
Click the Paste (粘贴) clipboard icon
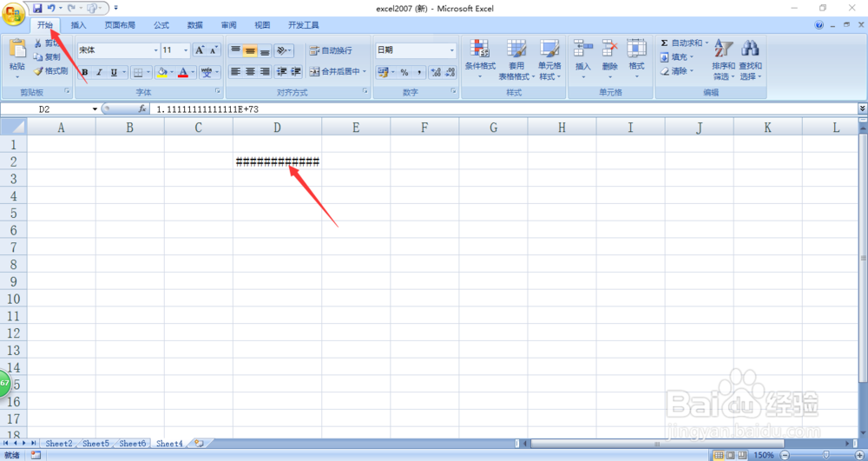(x=17, y=49)
